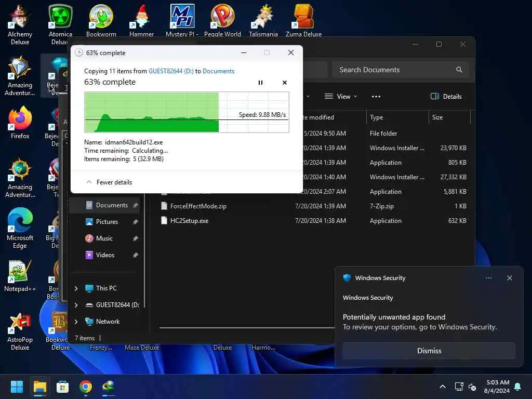The height and width of the screenshot is (399, 532).
Task: Open the See more options menu
Action: coord(376,96)
